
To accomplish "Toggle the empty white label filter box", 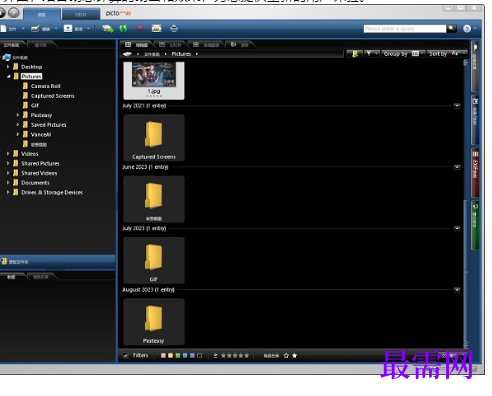I will click(199, 356).
